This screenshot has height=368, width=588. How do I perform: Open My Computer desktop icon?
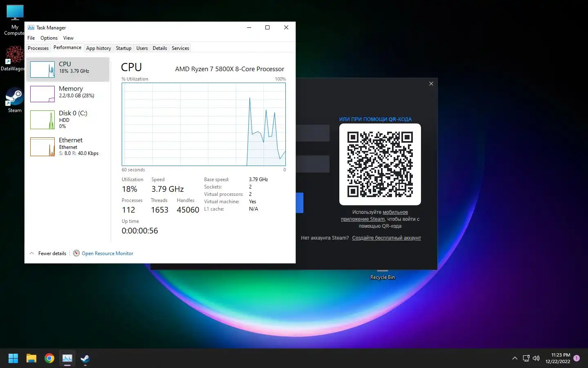[x=15, y=20]
